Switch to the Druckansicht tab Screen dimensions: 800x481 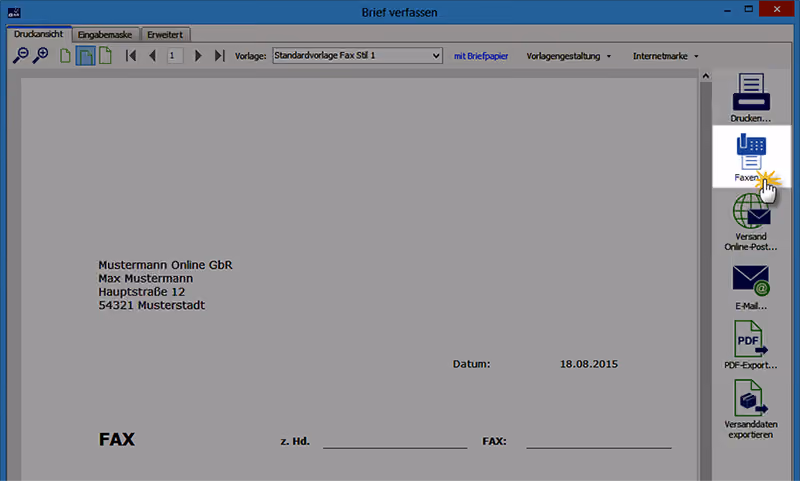[39, 34]
